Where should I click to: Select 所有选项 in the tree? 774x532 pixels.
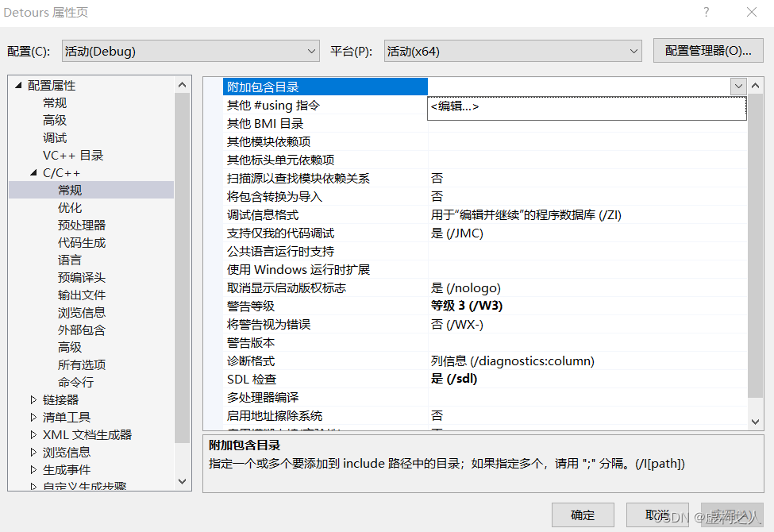click(x=82, y=364)
